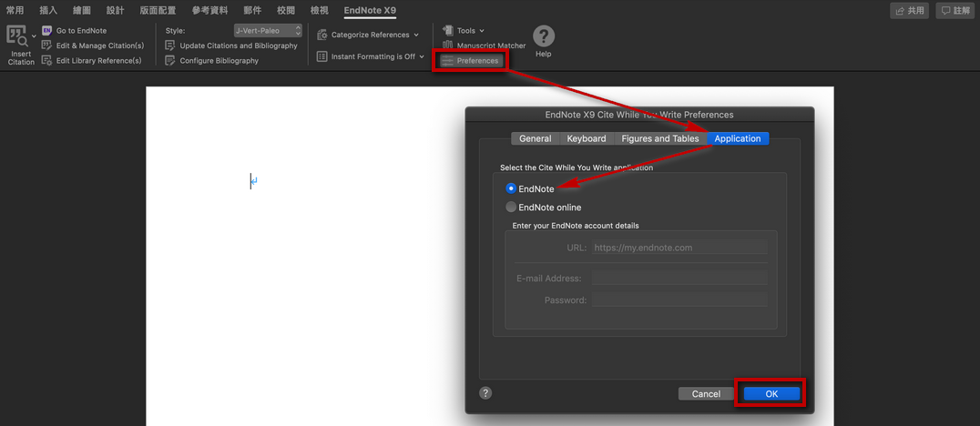980x426 pixels.
Task: Select the Application preferences tab
Action: coord(738,138)
